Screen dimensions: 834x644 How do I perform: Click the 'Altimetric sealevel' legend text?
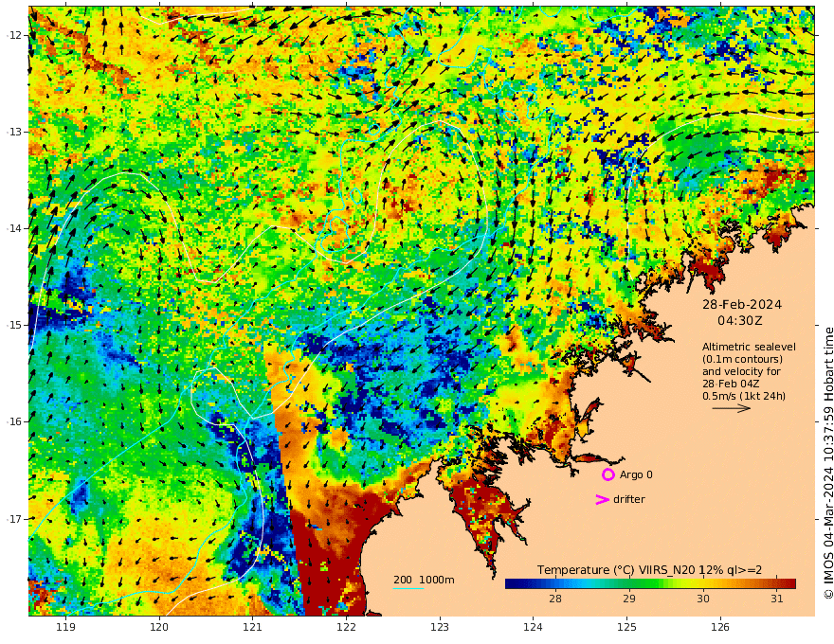(749, 347)
